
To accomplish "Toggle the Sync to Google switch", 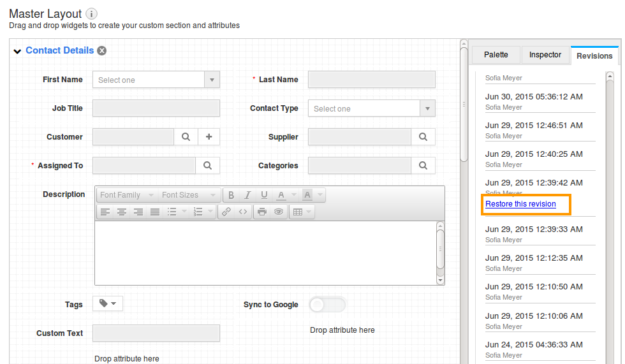I will [327, 305].
